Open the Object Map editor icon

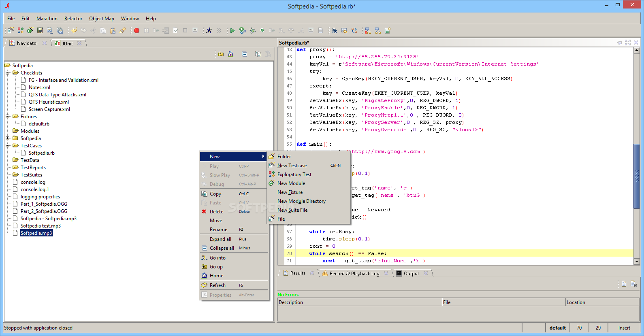(x=368, y=30)
